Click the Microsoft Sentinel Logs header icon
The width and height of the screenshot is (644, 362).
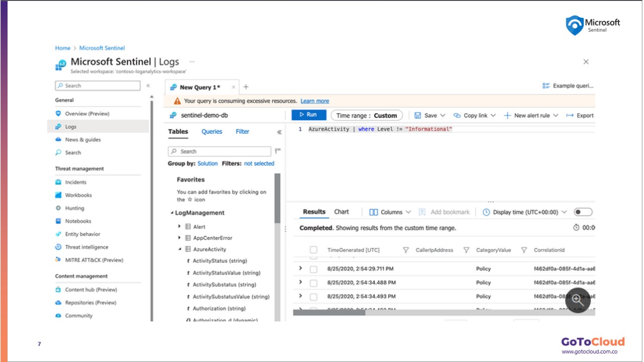point(60,65)
